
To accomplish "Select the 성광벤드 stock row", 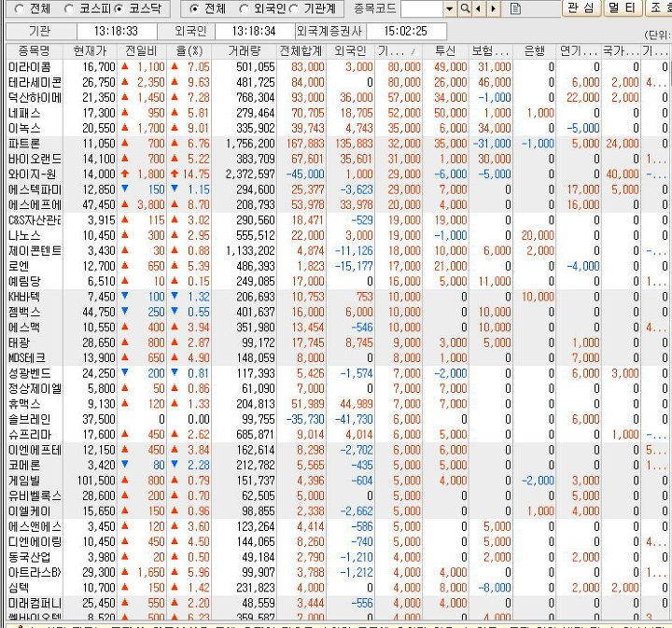I will 339,373.
